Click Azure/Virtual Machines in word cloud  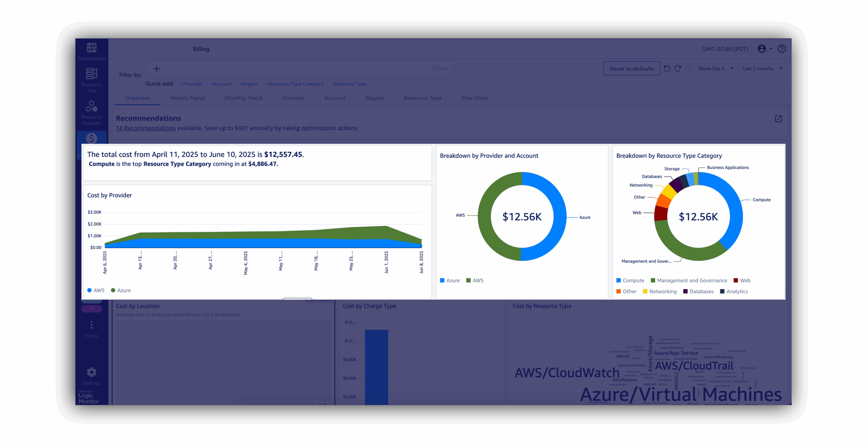click(681, 394)
